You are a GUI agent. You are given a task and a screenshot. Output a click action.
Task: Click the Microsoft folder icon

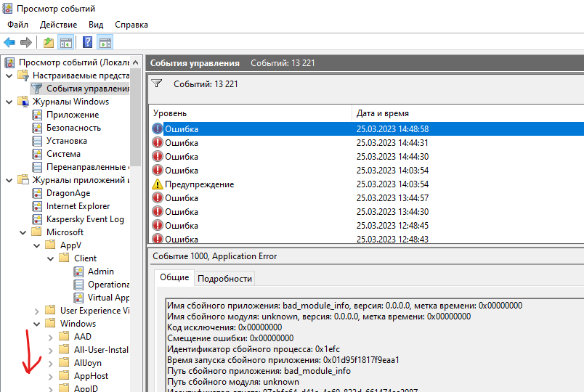click(x=36, y=232)
